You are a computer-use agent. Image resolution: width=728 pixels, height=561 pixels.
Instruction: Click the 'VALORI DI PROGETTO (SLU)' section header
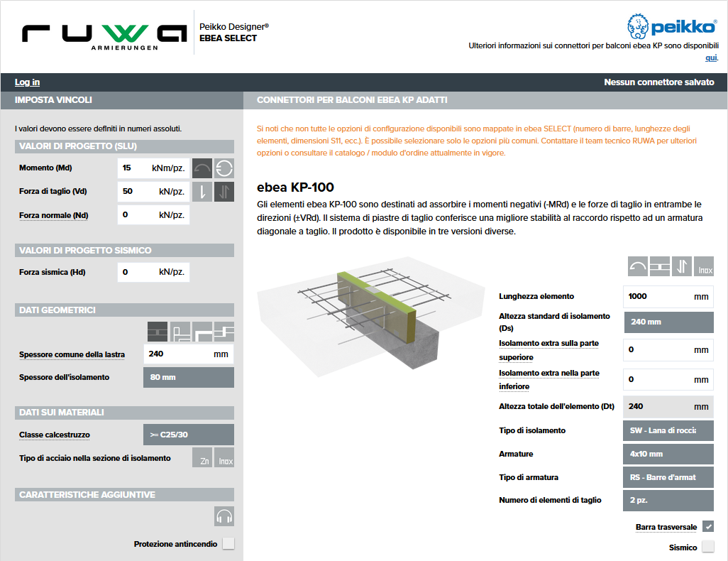pos(124,146)
